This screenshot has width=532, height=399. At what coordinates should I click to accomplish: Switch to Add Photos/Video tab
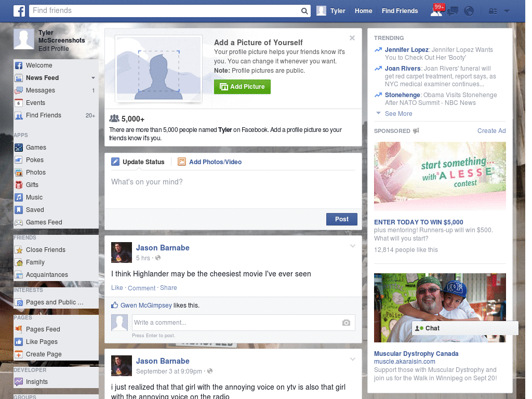tap(210, 162)
